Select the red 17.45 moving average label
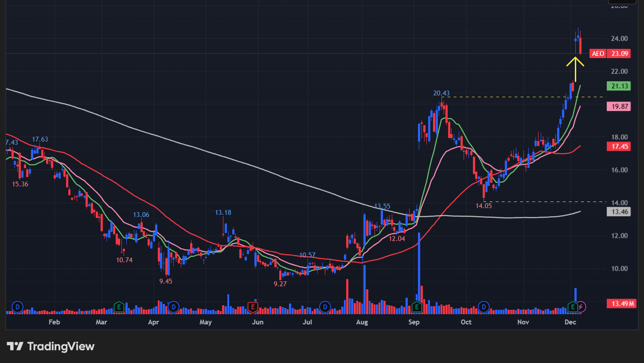 click(618, 146)
